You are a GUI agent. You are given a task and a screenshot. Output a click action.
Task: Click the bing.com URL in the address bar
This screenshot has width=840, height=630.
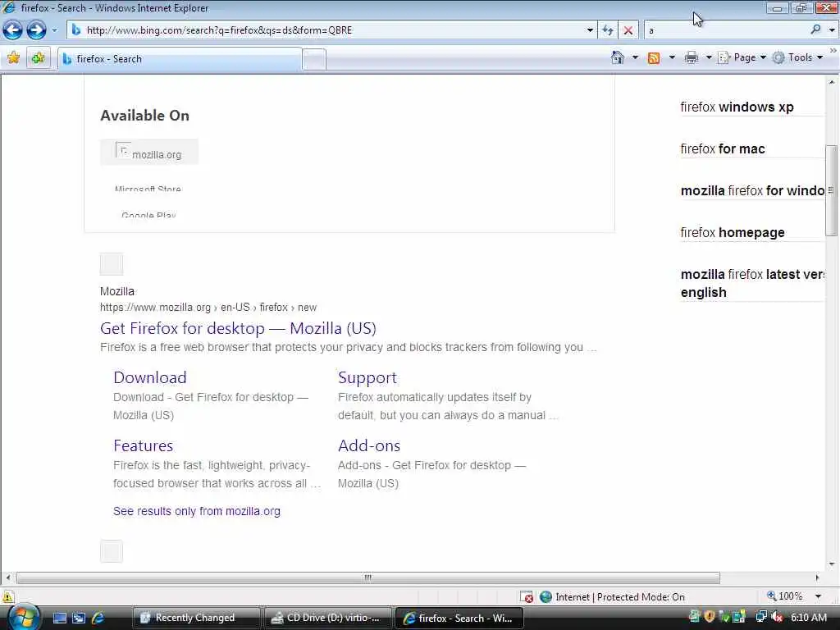219,30
